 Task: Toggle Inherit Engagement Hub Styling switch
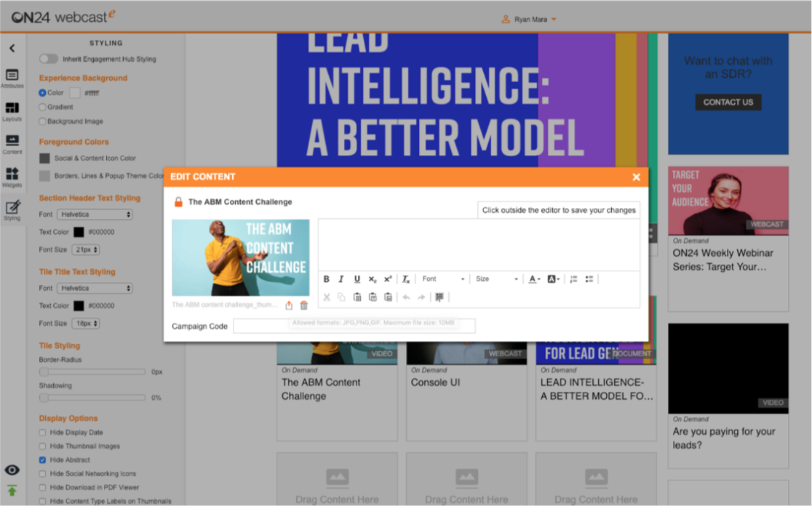49,59
